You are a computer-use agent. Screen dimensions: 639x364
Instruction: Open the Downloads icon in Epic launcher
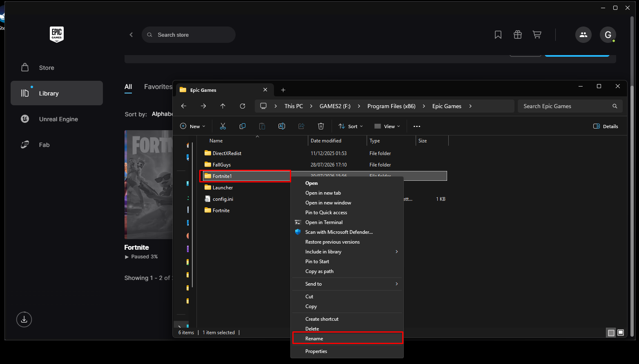pyautogui.click(x=24, y=319)
